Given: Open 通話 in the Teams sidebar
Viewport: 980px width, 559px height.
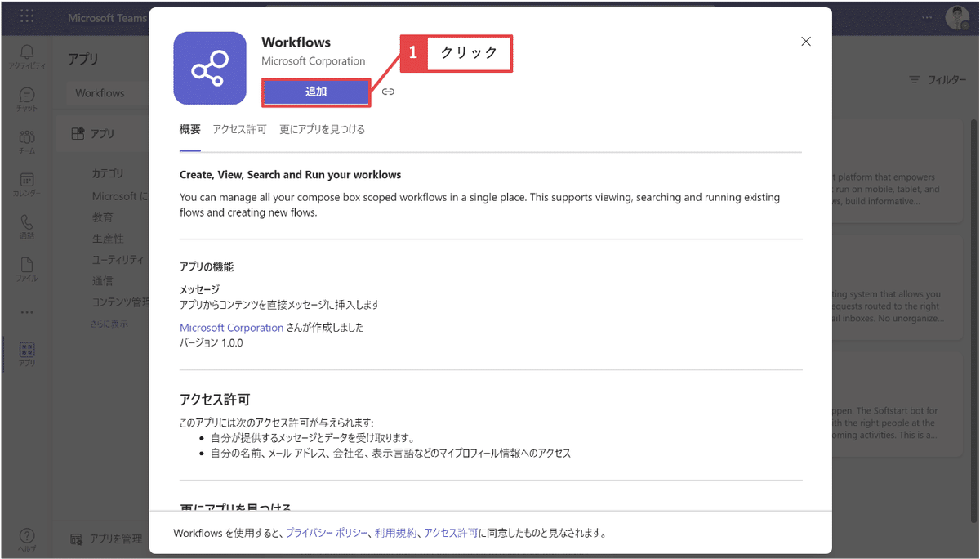Looking at the screenshot, I should coord(27,226).
